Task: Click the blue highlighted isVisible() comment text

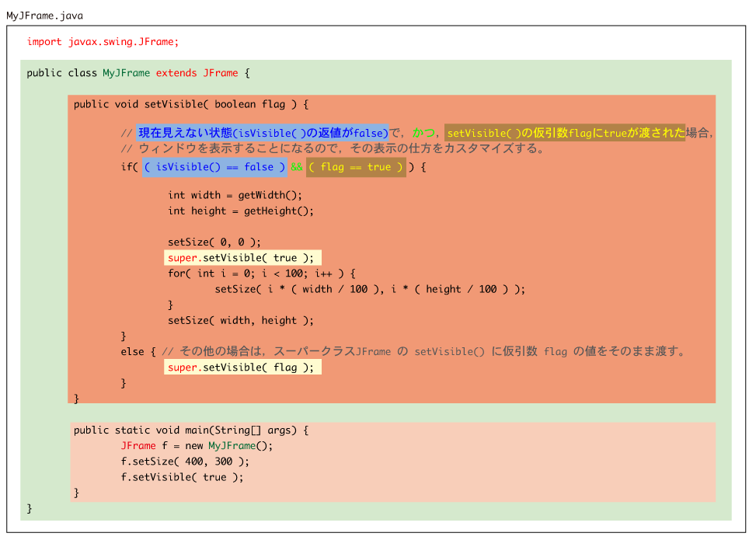Action: tap(263, 133)
